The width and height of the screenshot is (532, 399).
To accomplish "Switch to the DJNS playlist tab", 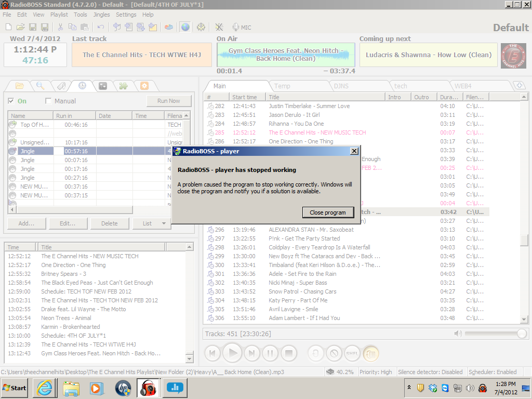I will pos(341,86).
